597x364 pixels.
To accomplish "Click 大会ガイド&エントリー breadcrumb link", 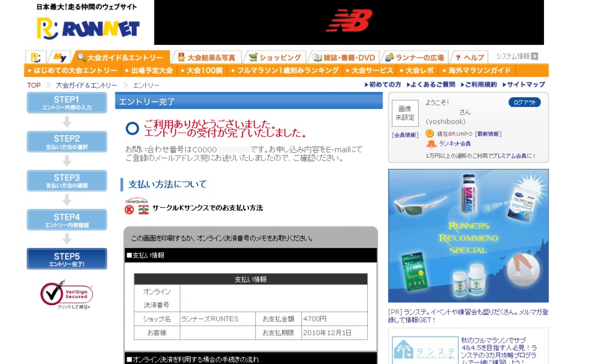I will (86, 85).
